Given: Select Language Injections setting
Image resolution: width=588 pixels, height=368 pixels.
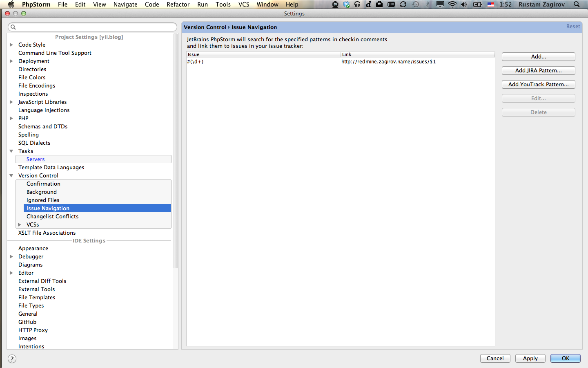Looking at the screenshot, I should tap(44, 110).
